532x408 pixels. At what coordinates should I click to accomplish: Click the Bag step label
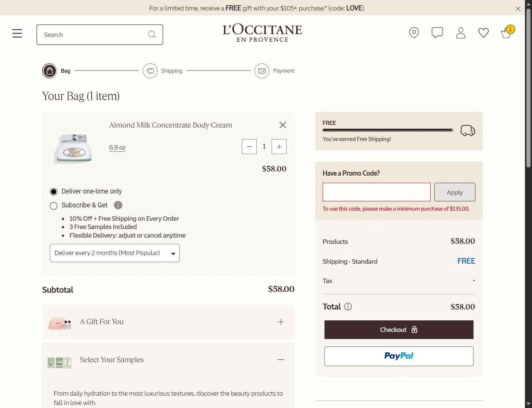[66, 71]
